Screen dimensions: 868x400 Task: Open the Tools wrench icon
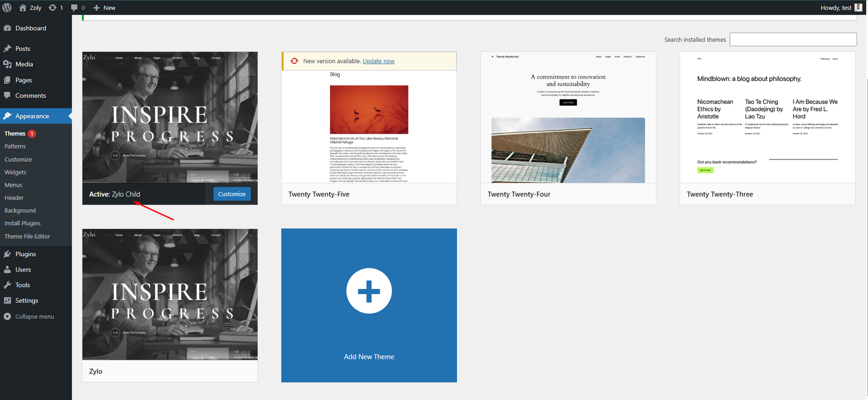(8, 285)
